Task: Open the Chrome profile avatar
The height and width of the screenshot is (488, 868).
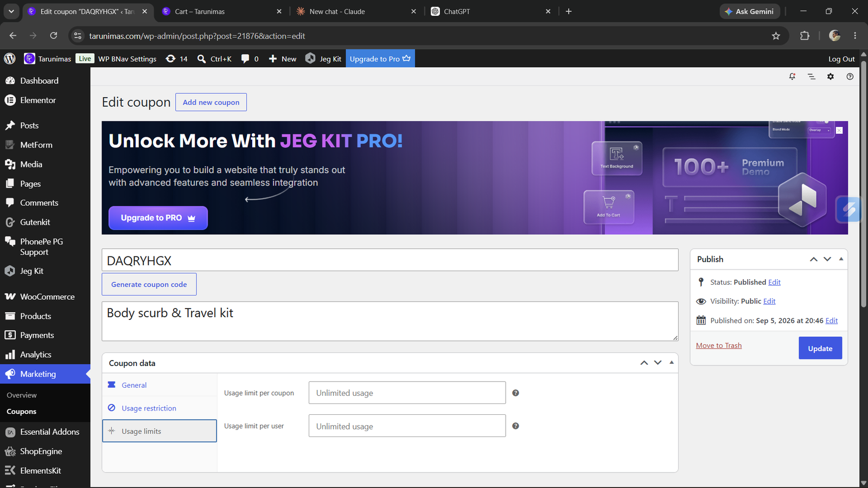Action: 834,36
